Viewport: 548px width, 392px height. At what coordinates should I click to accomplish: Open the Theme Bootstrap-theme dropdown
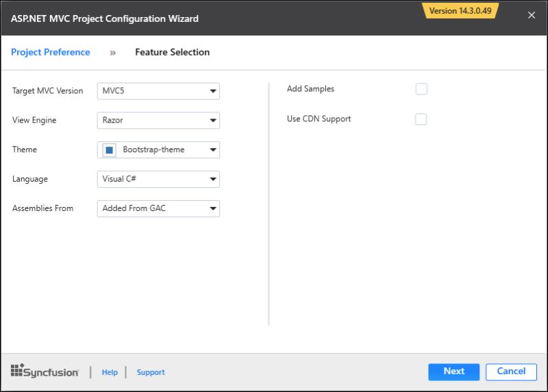pos(158,149)
